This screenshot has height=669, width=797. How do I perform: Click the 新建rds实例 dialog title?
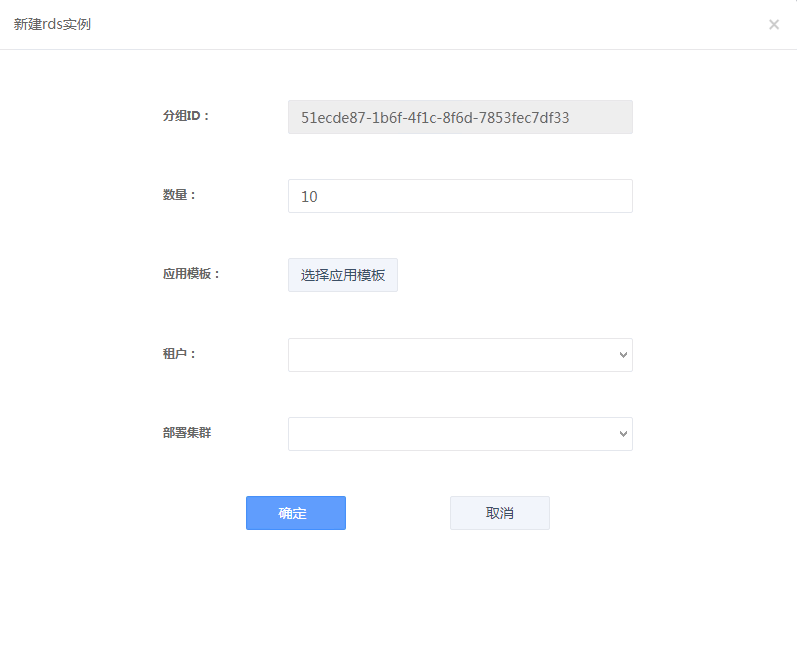coord(52,24)
